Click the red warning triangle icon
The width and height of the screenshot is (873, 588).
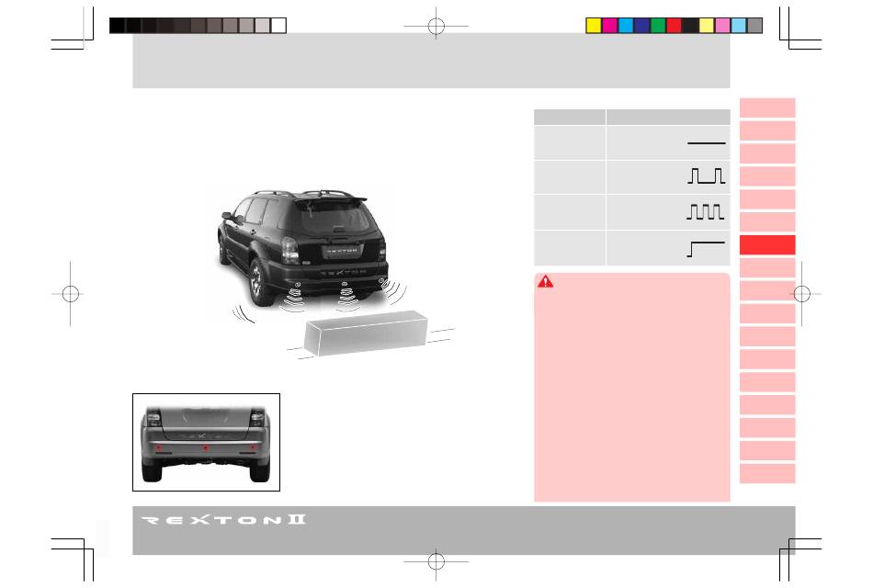click(x=545, y=281)
